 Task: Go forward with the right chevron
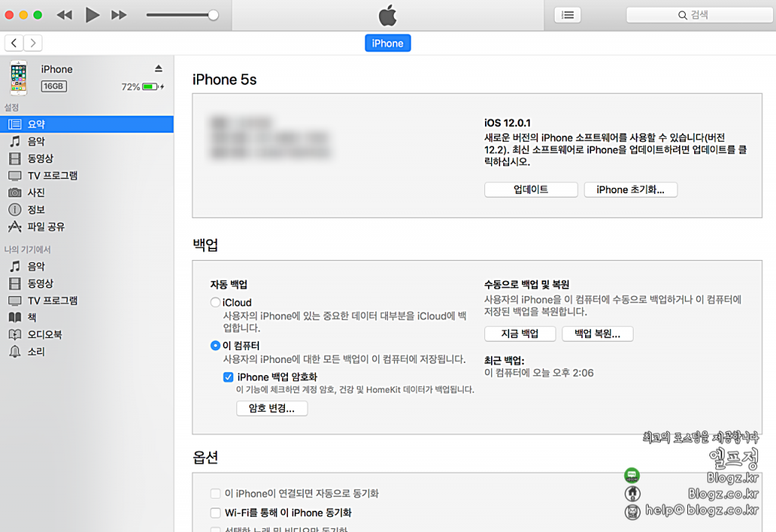[x=33, y=43]
